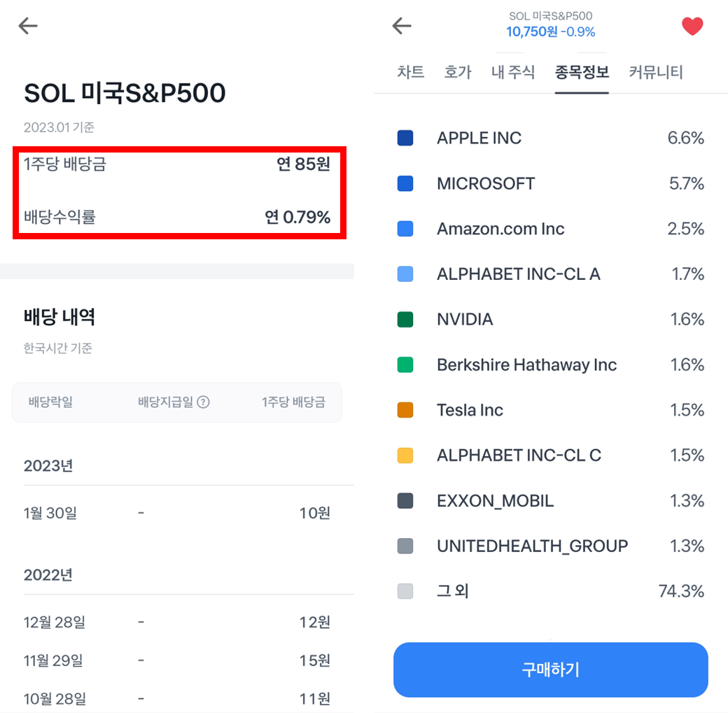Viewport: 728px width, 713px height.
Task: Select NVIDIA's green color swatch
Action: click(x=407, y=319)
